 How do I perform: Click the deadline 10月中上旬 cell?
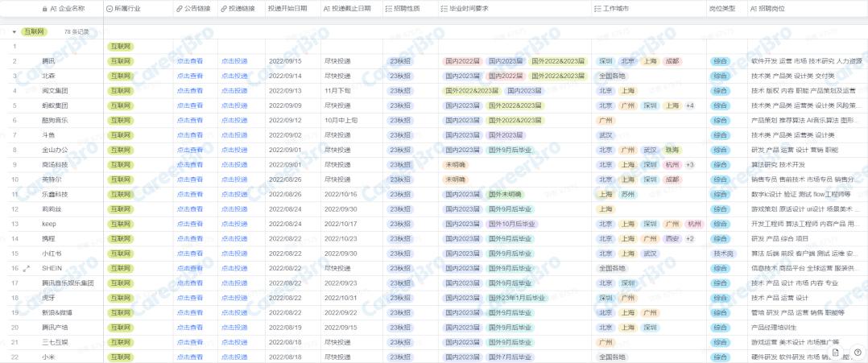(341, 120)
